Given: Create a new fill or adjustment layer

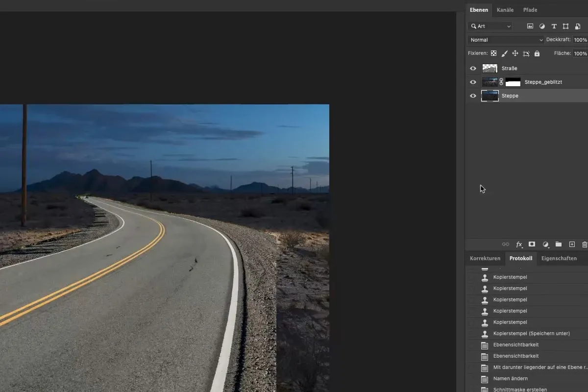Looking at the screenshot, I should pyautogui.click(x=546, y=245).
